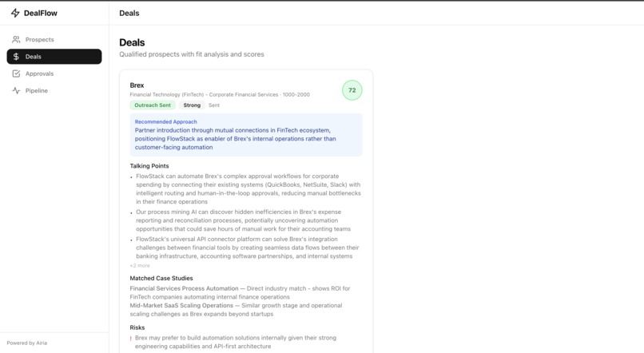Click the talking point about process mining AI
Viewport: 644px width, 353px height.
pos(243,220)
